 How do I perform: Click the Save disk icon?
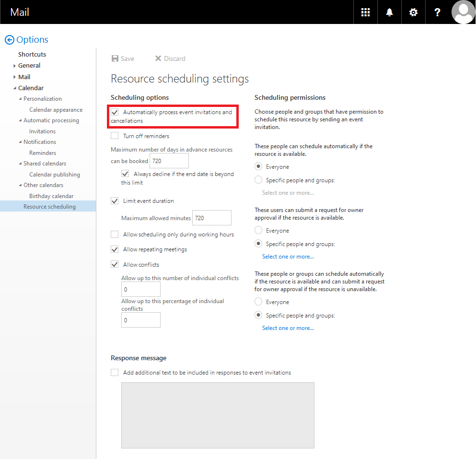click(x=115, y=59)
